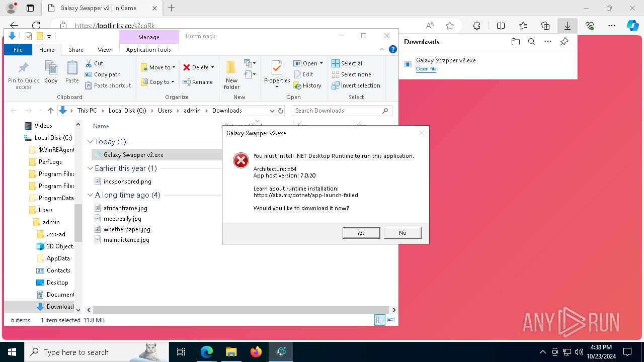Screen dimensions: 644x362
Task: Click Windows Start button
Action: click(x=12, y=352)
